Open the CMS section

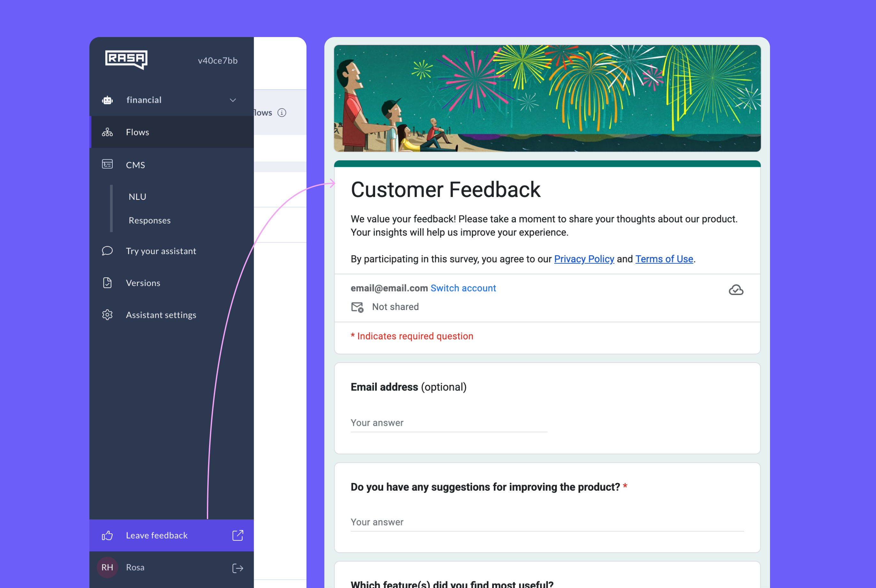pos(135,165)
